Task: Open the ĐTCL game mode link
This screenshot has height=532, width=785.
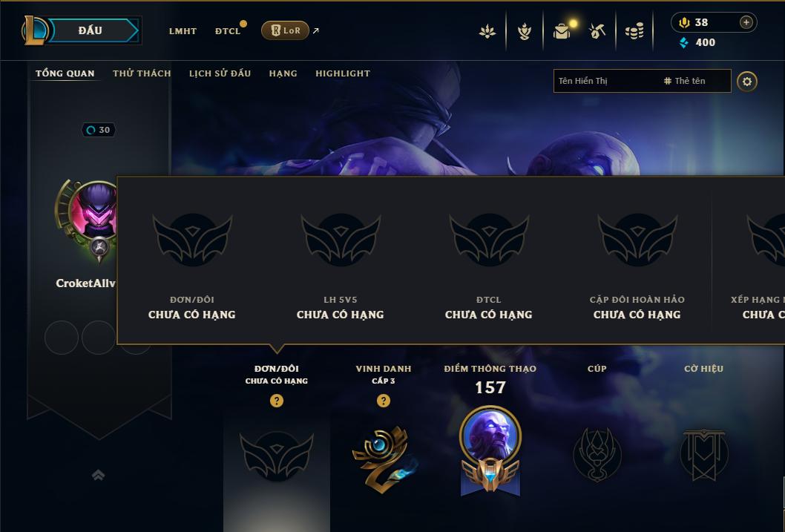Action: pos(228,31)
